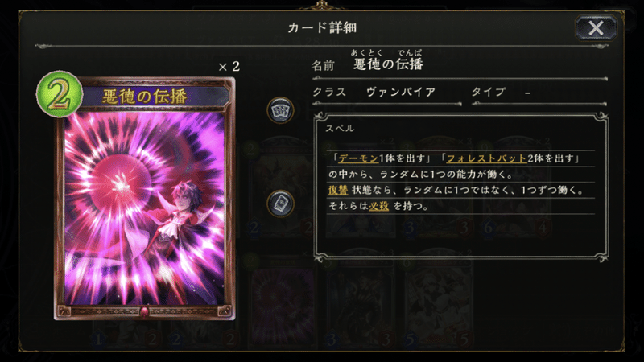Click the ×2 card count indicator
The image size is (644, 362).
229,67
